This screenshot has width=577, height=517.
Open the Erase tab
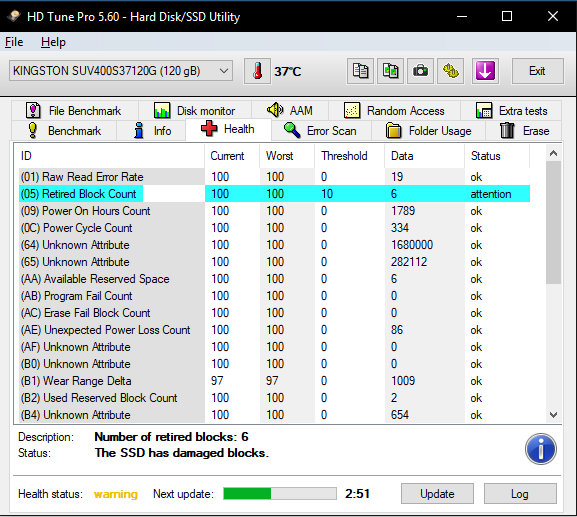(524, 131)
